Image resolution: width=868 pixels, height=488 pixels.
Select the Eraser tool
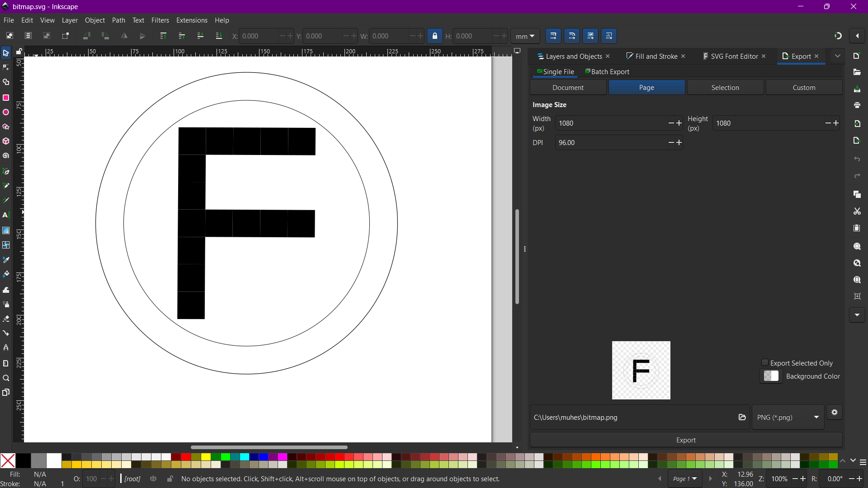[6, 319]
